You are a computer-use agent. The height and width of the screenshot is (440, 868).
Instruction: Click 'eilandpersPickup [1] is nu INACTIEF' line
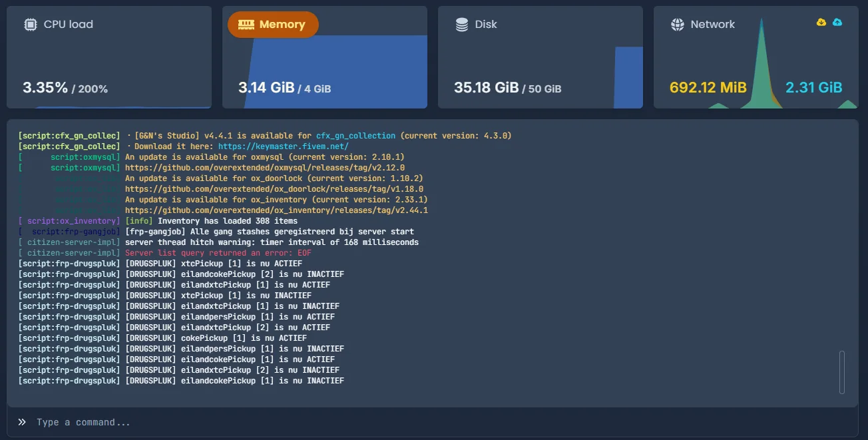click(234, 349)
